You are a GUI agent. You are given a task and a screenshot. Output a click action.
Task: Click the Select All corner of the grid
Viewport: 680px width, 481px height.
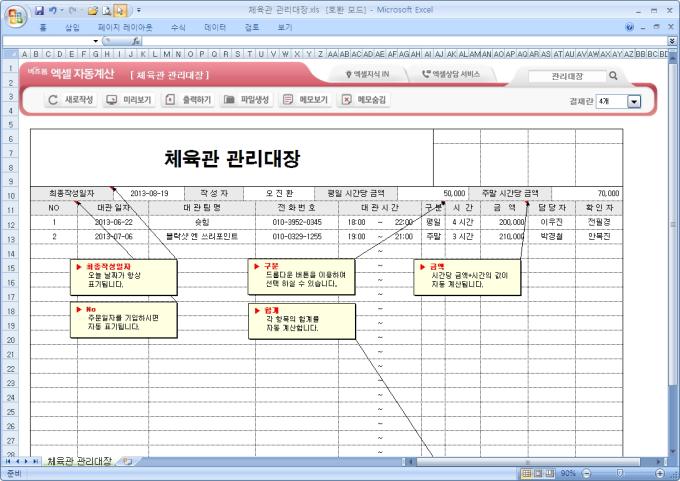tap(10, 54)
